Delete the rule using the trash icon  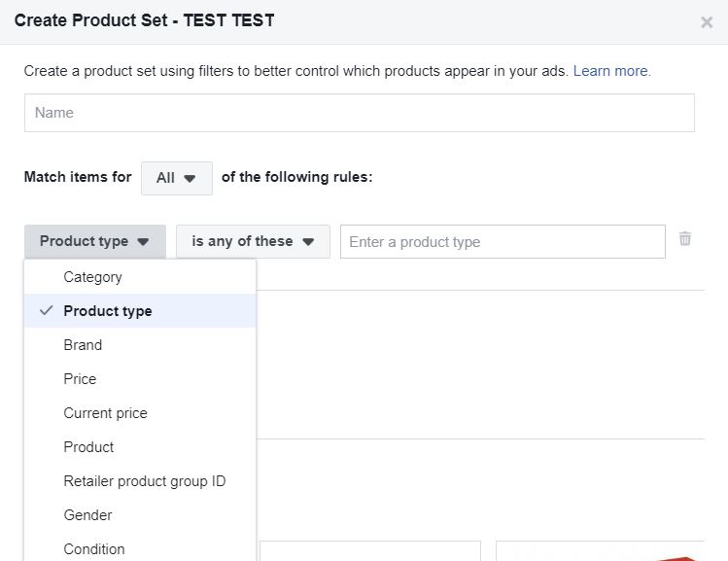[x=685, y=239]
